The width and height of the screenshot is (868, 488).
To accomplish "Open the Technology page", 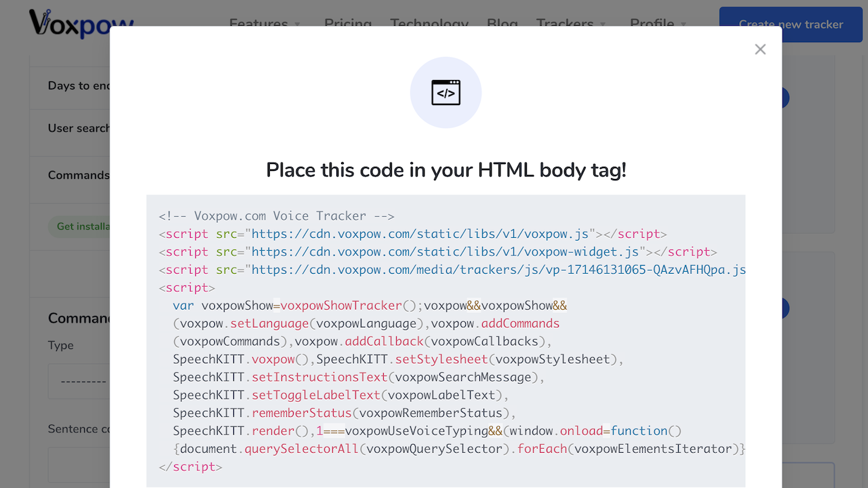I will point(429,20).
